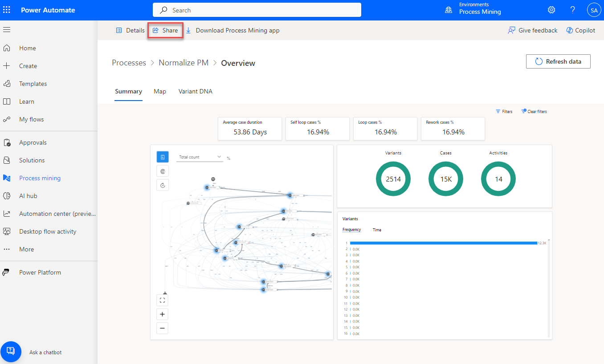Image resolution: width=604 pixels, height=364 pixels.
Task: Select variant row 8 in list
Action: click(x=352, y=285)
